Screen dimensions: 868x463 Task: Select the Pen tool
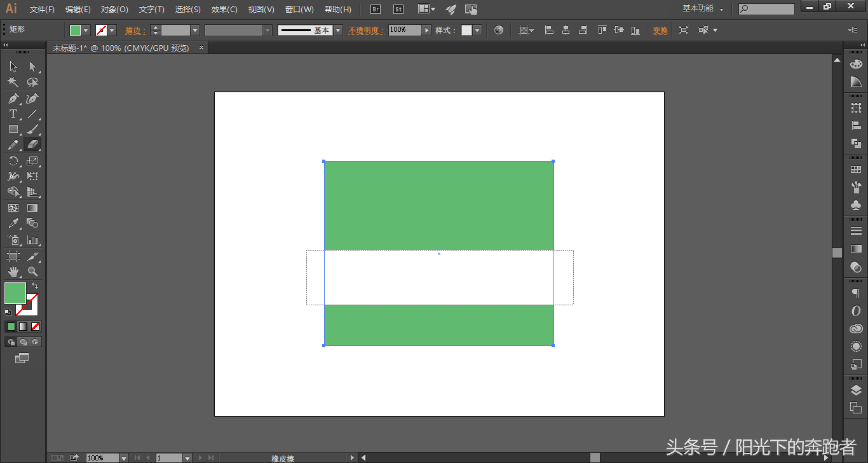click(x=13, y=98)
